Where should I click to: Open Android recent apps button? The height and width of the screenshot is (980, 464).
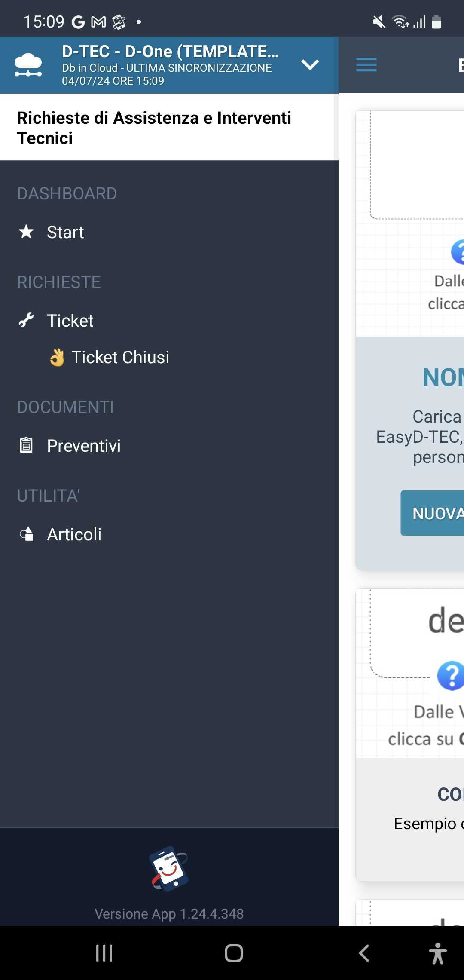pos(104,953)
